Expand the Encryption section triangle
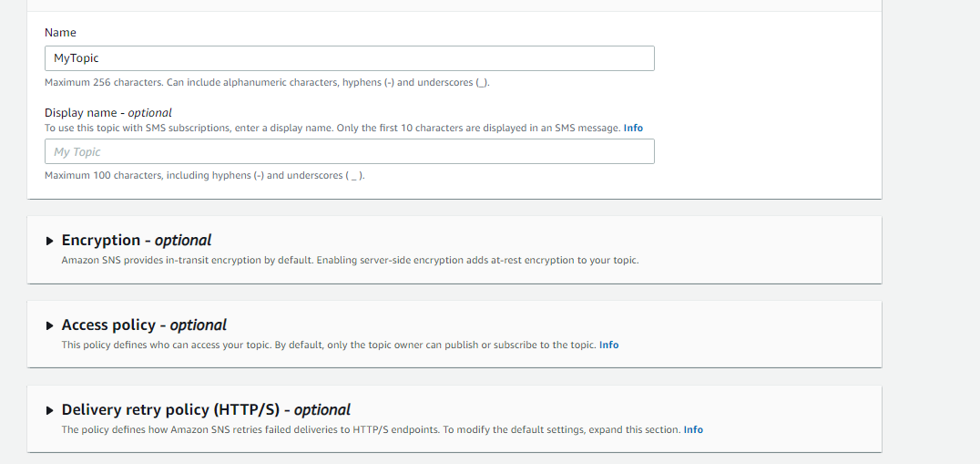Screen dimensions: 980x464 (50, 242)
